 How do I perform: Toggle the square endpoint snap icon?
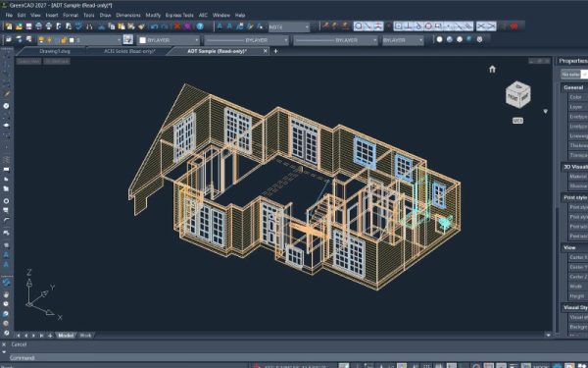pos(399,26)
